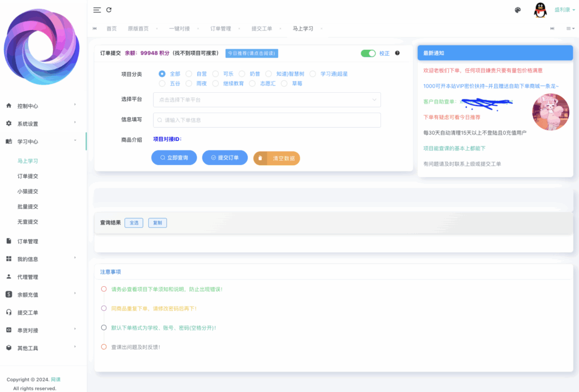Switch to the 订单管理 tab
The image size is (579, 392).
pyautogui.click(x=221, y=28)
